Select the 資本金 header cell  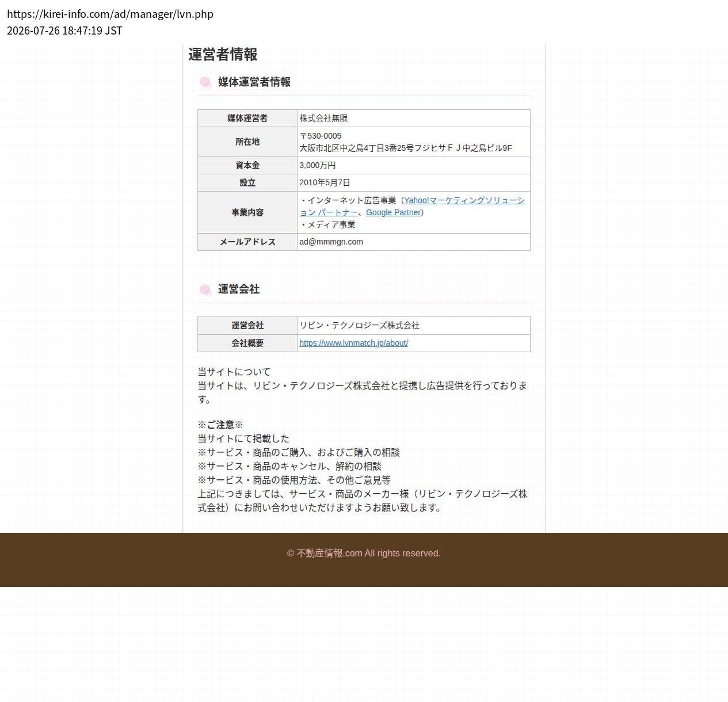247,165
